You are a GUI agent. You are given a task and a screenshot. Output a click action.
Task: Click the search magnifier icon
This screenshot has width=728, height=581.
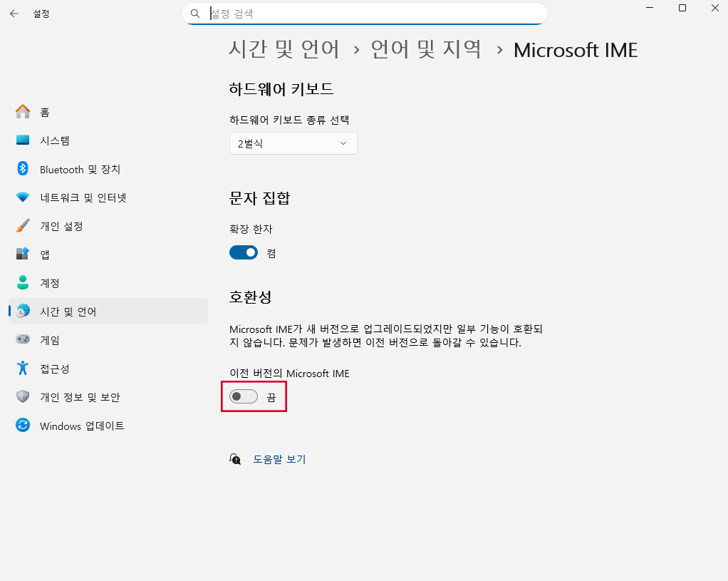click(195, 14)
